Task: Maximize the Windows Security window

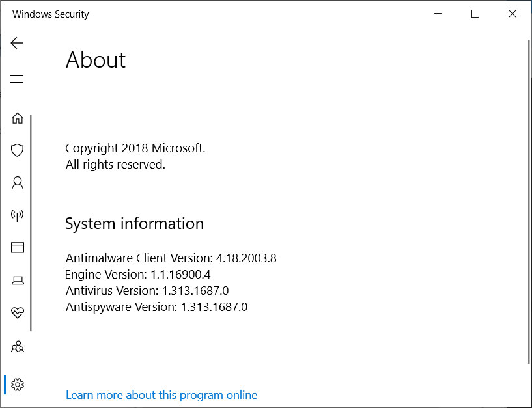Action: coord(475,14)
